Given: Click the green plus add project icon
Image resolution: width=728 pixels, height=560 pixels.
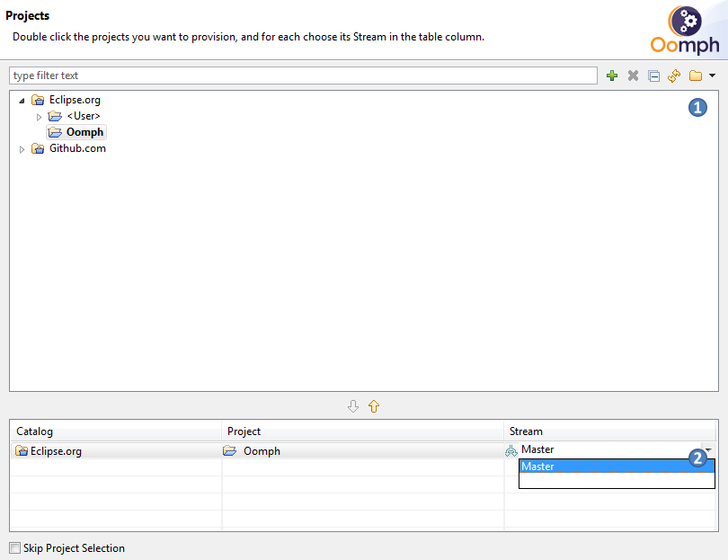Looking at the screenshot, I should point(612,76).
